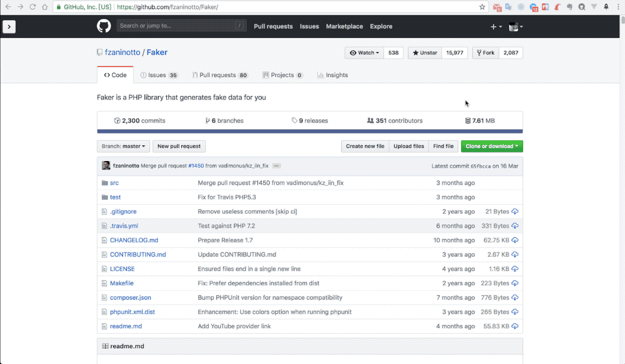
Task: View 6 branches
Action: pyautogui.click(x=224, y=121)
